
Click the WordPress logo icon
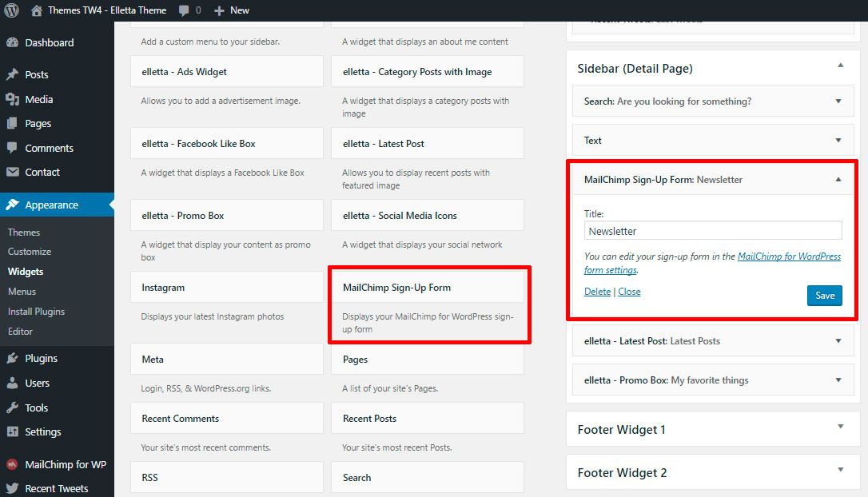pyautogui.click(x=12, y=10)
